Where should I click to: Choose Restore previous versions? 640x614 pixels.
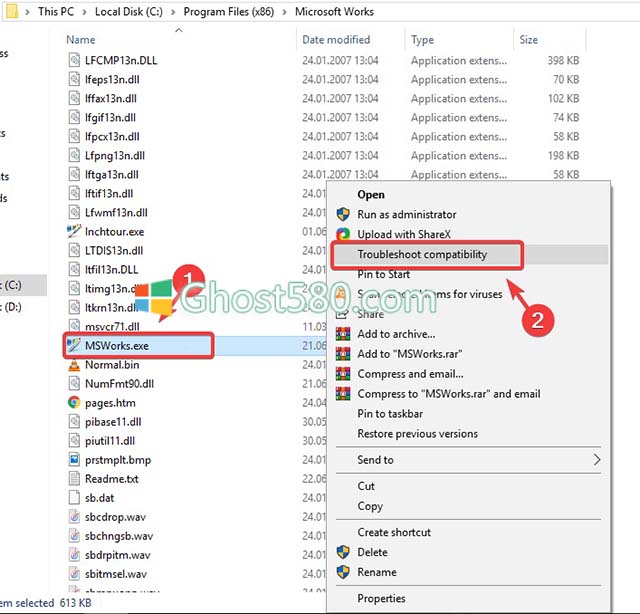(418, 434)
